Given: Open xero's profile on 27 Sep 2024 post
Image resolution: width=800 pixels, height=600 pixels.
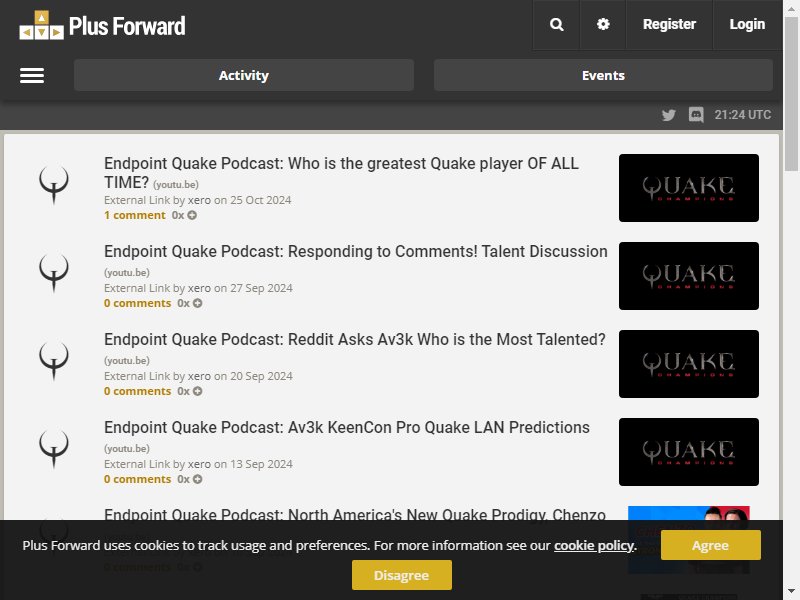Looking at the screenshot, I should point(199,288).
